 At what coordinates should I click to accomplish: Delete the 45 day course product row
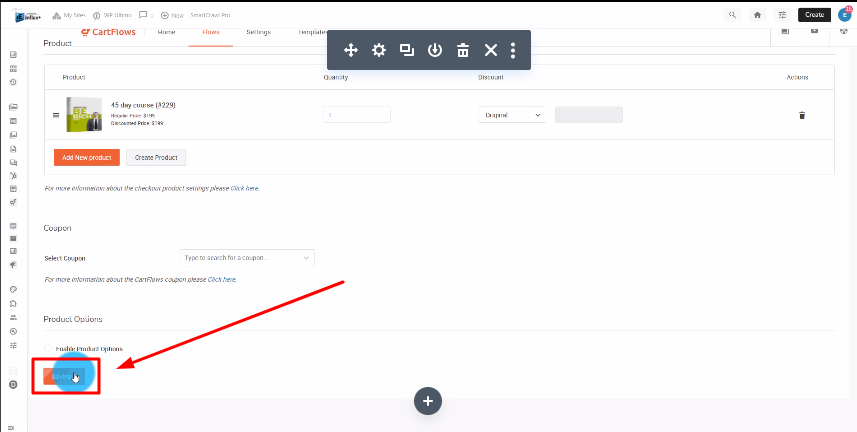tap(801, 115)
